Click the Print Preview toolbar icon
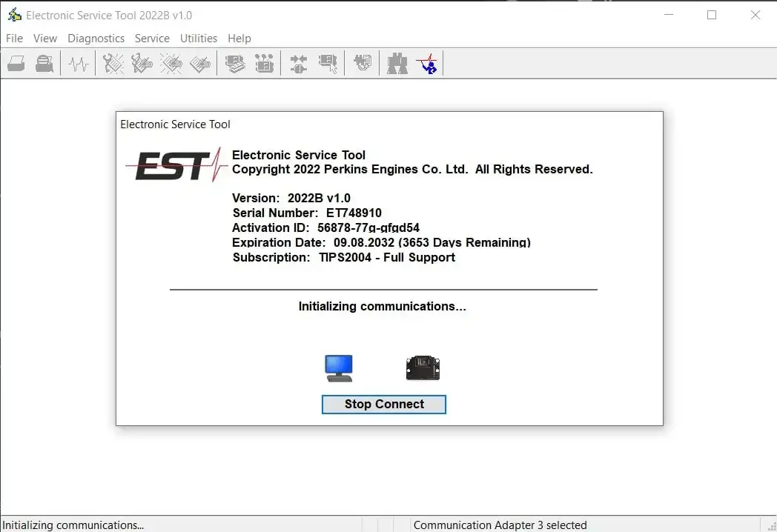This screenshot has height=532, width=777. (x=44, y=64)
